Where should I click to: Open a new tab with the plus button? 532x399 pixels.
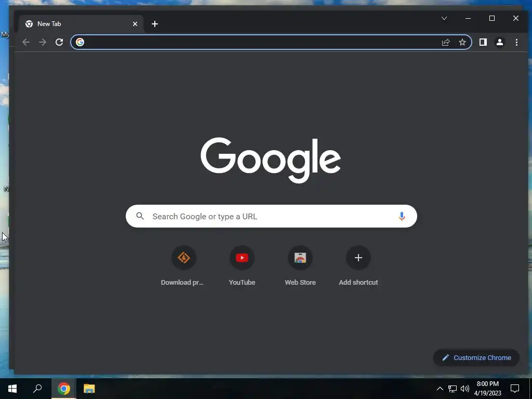click(155, 24)
